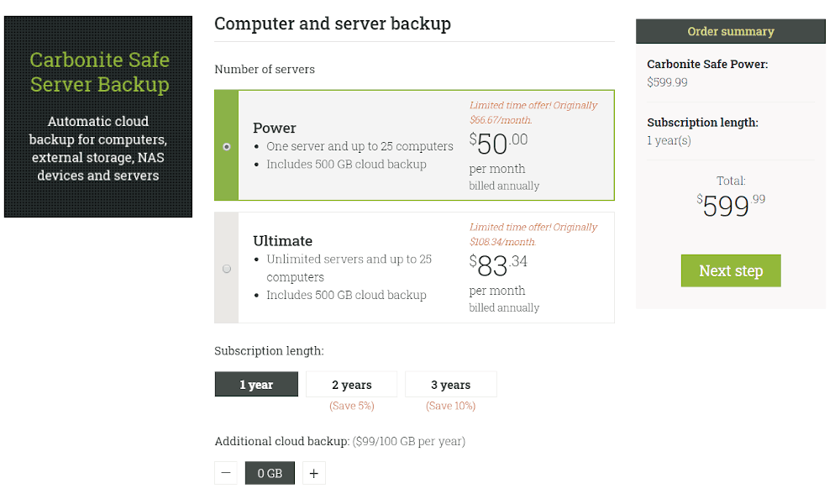Click 'One server and up to 25 computers'
Screen dimensions: 840x504
pos(360,146)
